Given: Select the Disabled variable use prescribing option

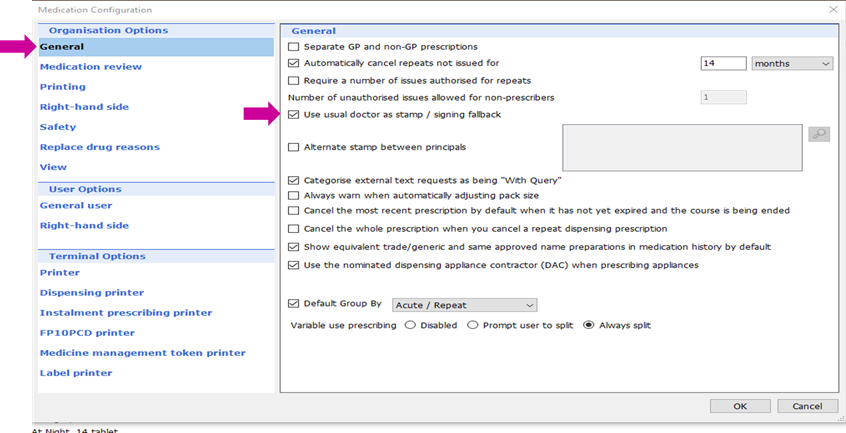Looking at the screenshot, I should click(x=410, y=325).
